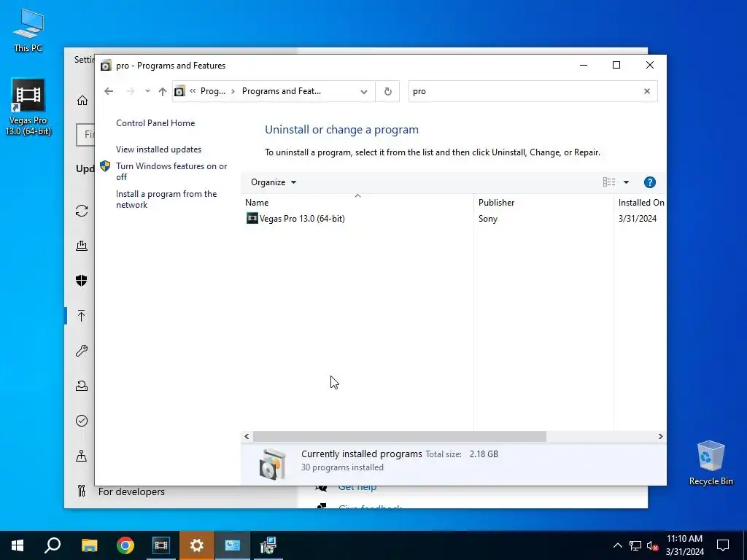Image resolution: width=747 pixels, height=560 pixels.
Task: Switch to Control Panel taskbar button
Action: point(233,545)
